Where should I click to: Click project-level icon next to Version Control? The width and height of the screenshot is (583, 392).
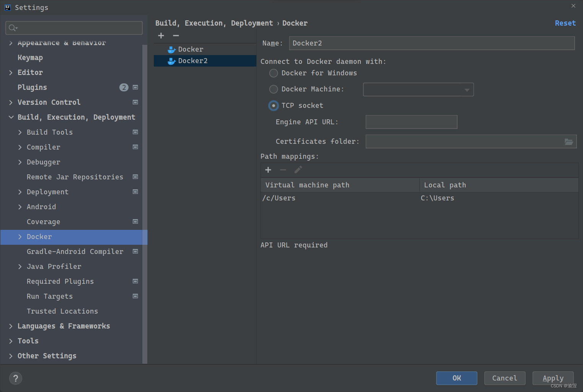point(135,102)
